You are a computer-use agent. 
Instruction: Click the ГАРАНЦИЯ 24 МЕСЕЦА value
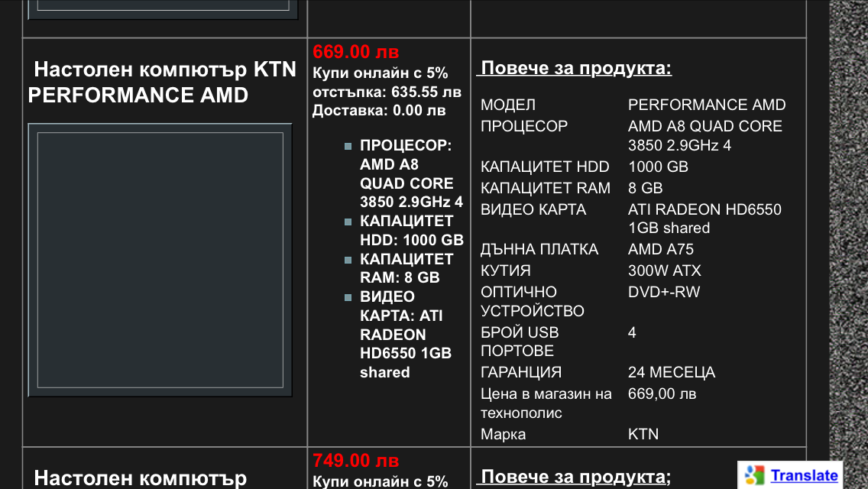point(672,372)
